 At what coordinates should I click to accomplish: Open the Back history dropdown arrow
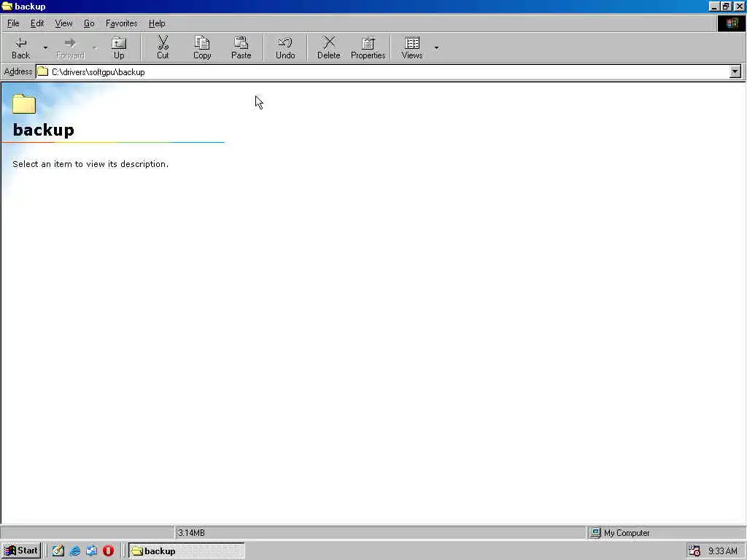pos(45,47)
